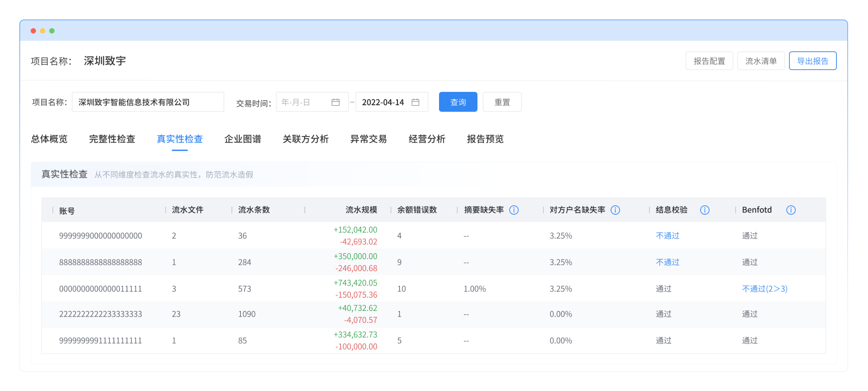This screenshot has width=868, height=391.
Task: Switch to the 异常交易 tab
Action: click(368, 139)
